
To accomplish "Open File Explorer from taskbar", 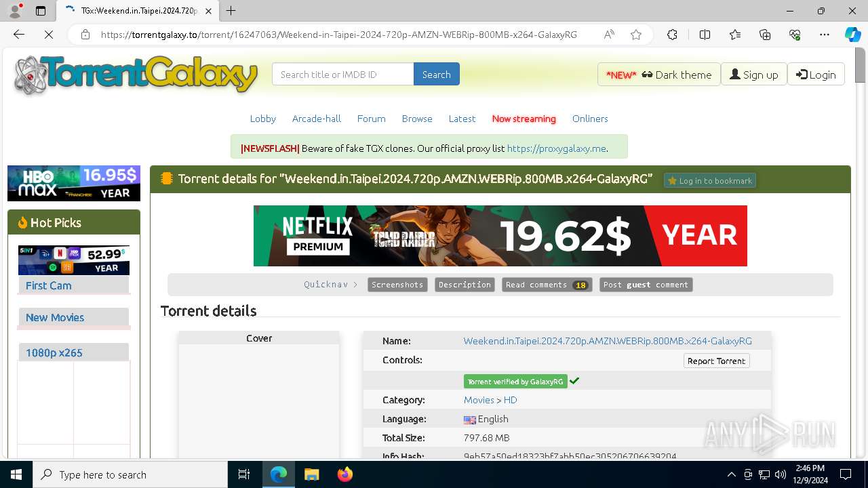I will (311, 474).
